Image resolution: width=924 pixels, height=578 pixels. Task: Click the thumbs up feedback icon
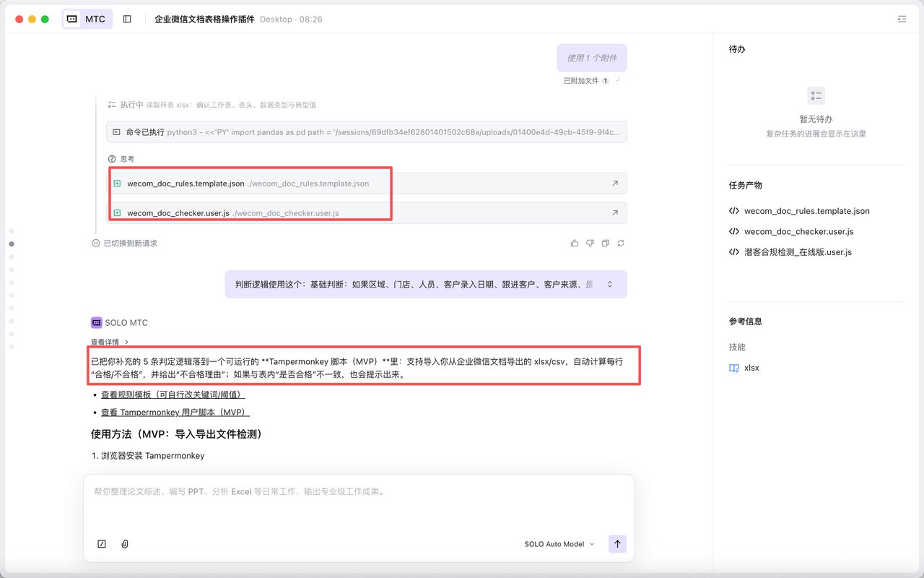[x=575, y=243]
